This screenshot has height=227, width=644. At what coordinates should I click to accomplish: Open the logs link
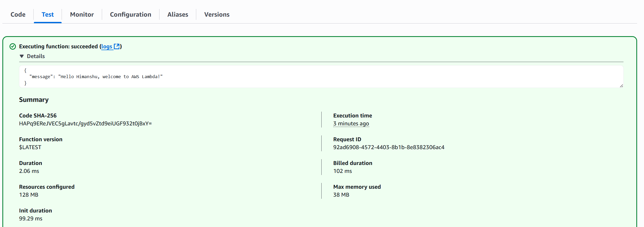[107, 47]
